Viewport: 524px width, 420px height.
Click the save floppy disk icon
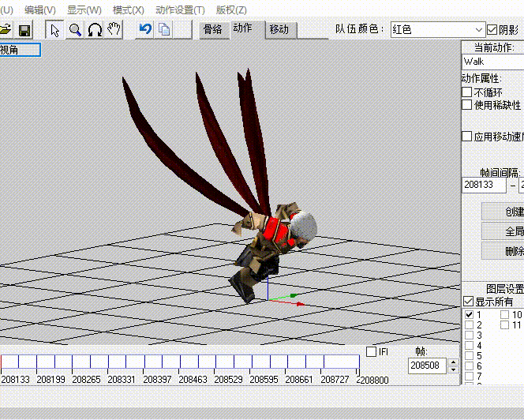[24, 30]
